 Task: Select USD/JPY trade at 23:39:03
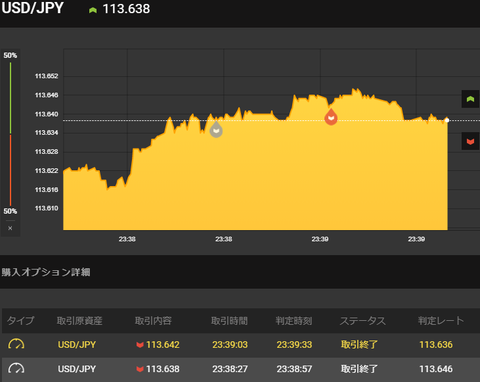(240, 344)
